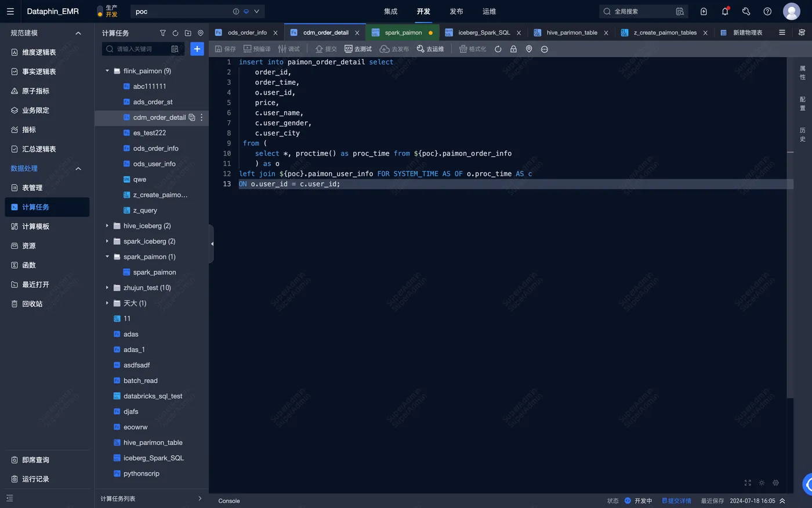812x508 pixels.
Task: Click the location pin in editor toolbar
Action: click(x=529, y=49)
